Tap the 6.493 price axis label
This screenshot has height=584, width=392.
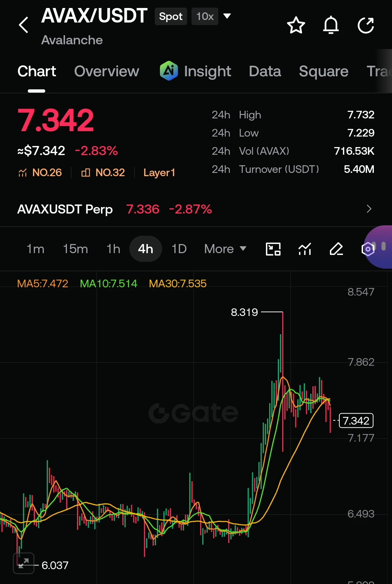361,514
